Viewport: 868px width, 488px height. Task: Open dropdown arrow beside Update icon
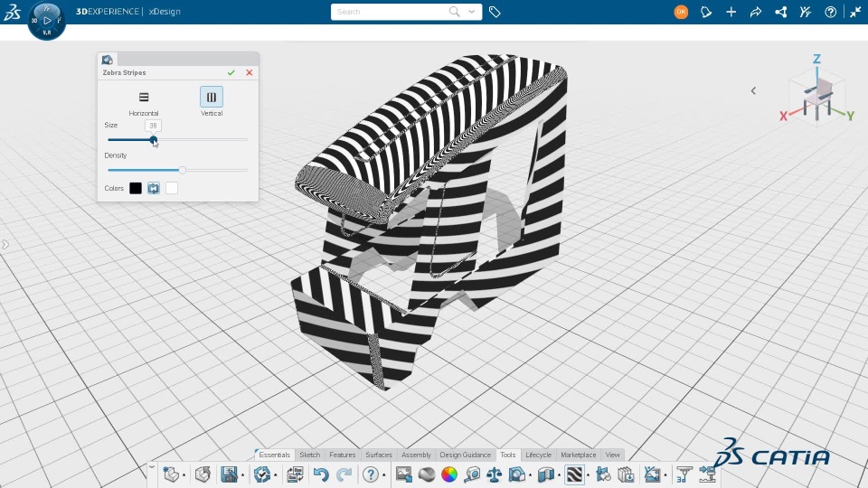click(275, 475)
